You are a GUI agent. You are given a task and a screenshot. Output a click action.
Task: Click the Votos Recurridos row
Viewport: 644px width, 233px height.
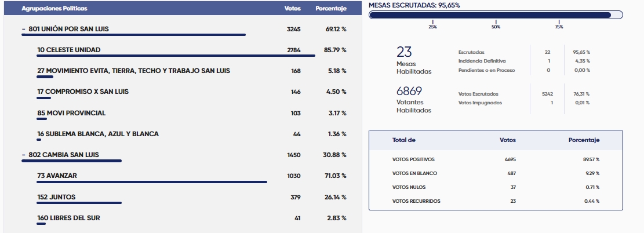(496, 201)
